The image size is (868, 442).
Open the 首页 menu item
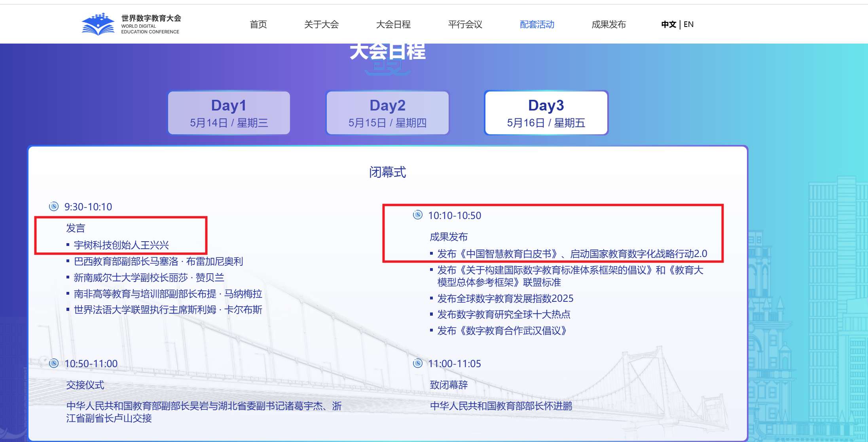click(x=258, y=25)
